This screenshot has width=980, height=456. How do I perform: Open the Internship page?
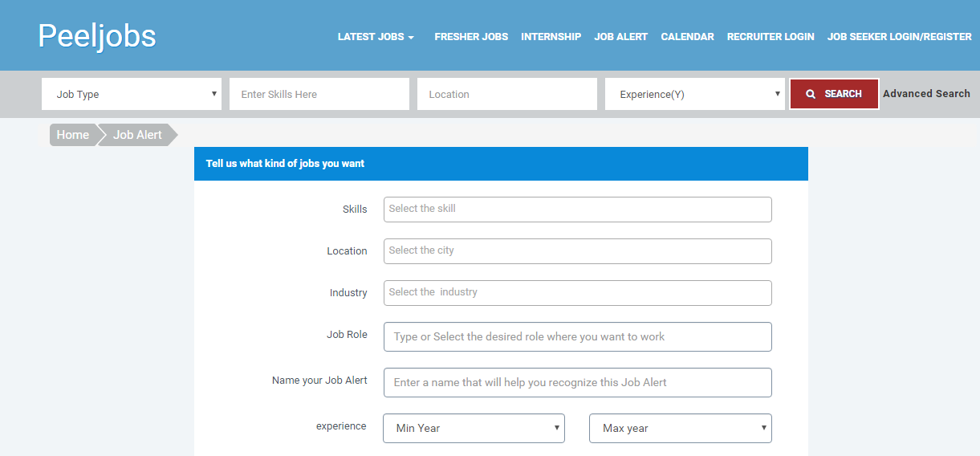pyautogui.click(x=551, y=37)
